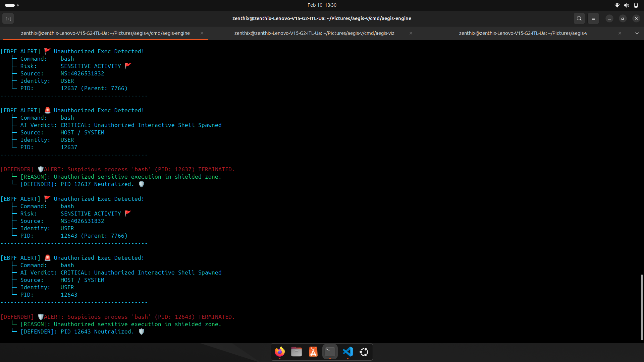The width and height of the screenshot is (644, 362).
Task: Click the terminal vertical scrollbar
Action: [642, 307]
